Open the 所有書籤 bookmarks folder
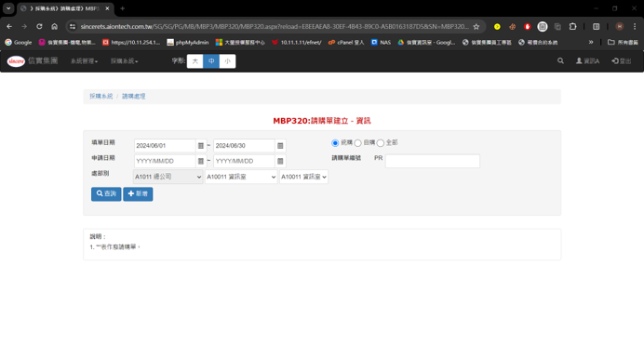 pyautogui.click(x=623, y=42)
